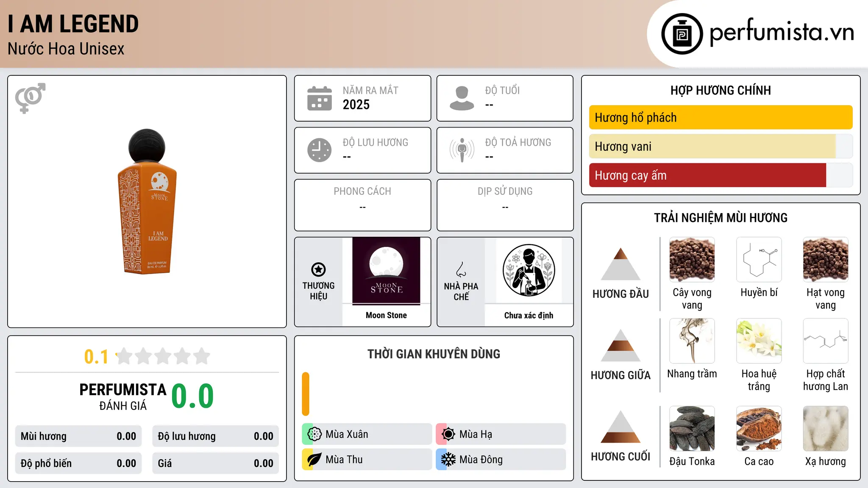The width and height of the screenshot is (868, 488).
Task: Click the Hương cuối pyramid icon
Action: 620,427
